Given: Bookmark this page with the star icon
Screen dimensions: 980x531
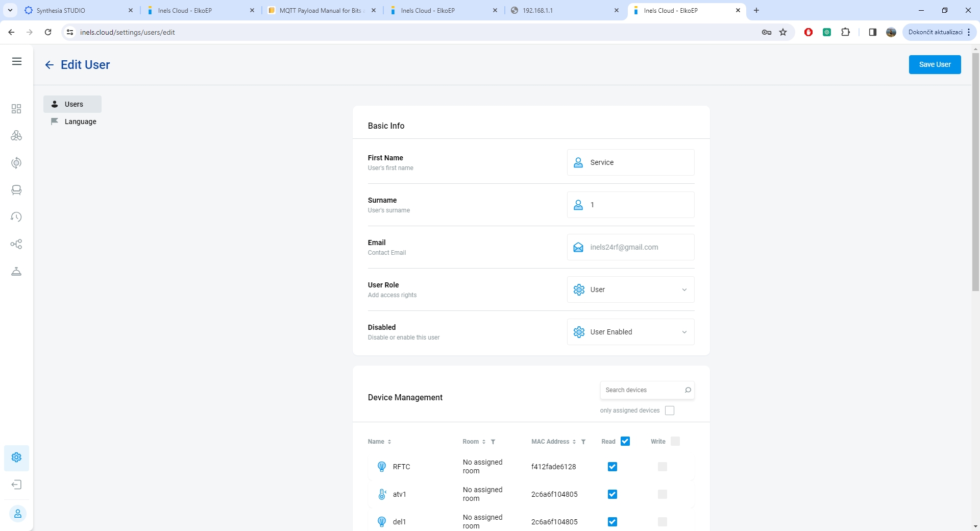Looking at the screenshot, I should (783, 32).
